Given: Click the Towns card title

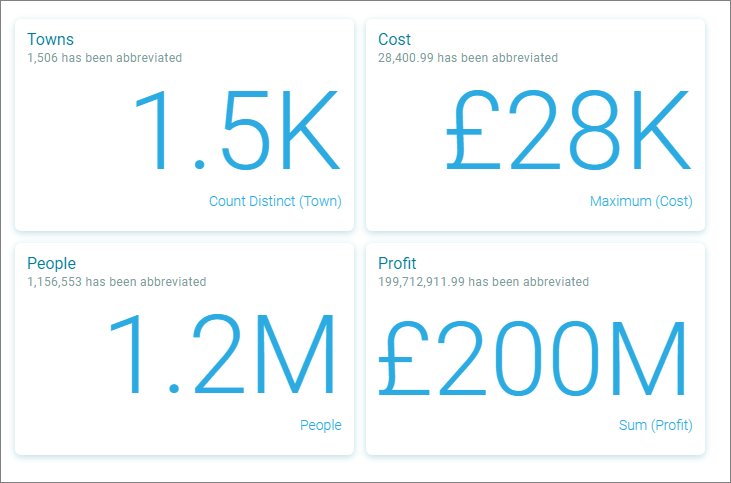Looking at the screenshot, I should point(50,39).
